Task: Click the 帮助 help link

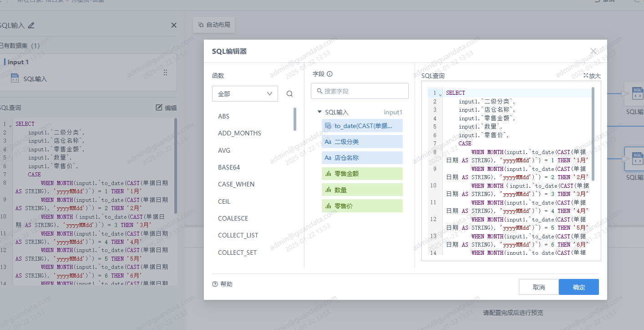Action: coord(222,284)
